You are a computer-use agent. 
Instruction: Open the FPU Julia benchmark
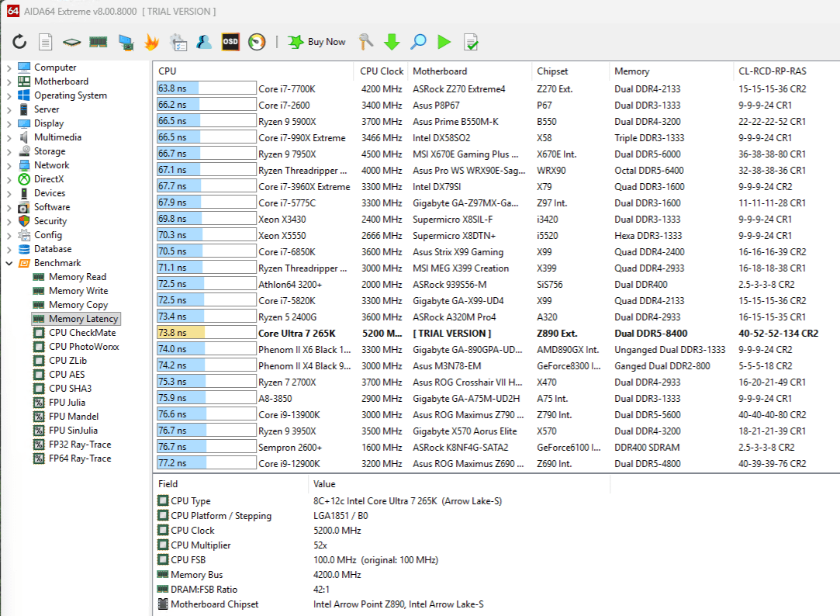[67, 403]
